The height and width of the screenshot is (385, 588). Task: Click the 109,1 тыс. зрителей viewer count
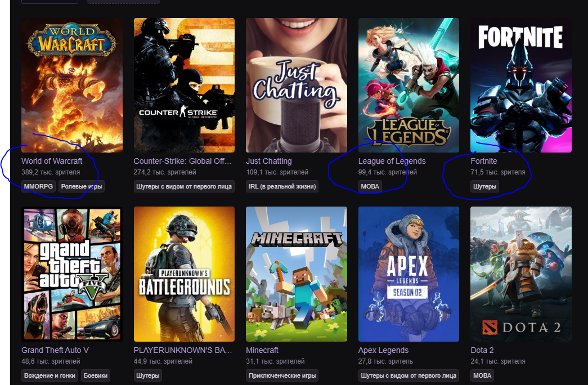(x=277, y=172)
